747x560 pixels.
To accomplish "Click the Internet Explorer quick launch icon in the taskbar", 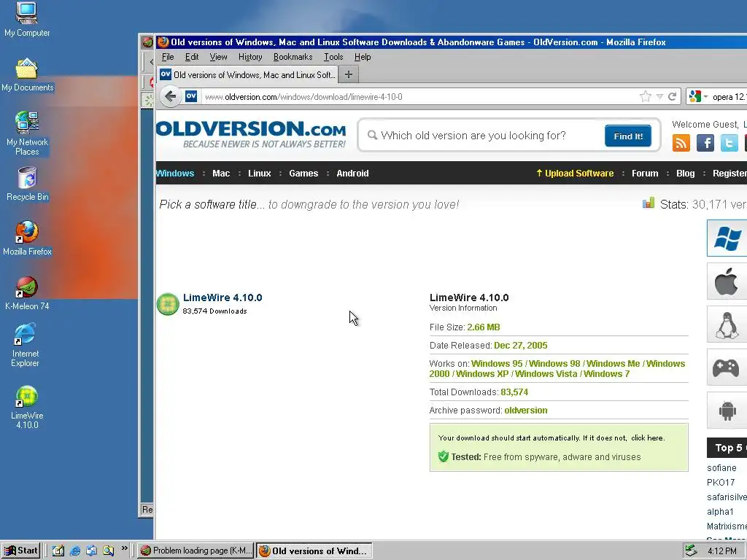I will point(75,551).
